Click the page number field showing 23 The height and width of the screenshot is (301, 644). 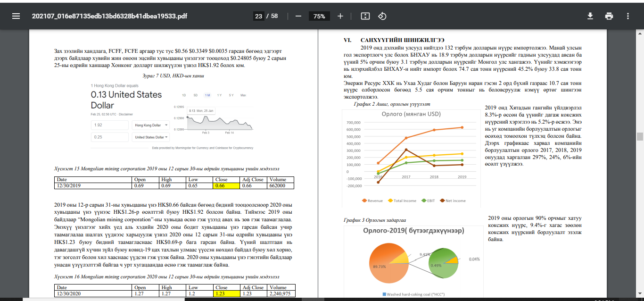click(x=258, y=16)
